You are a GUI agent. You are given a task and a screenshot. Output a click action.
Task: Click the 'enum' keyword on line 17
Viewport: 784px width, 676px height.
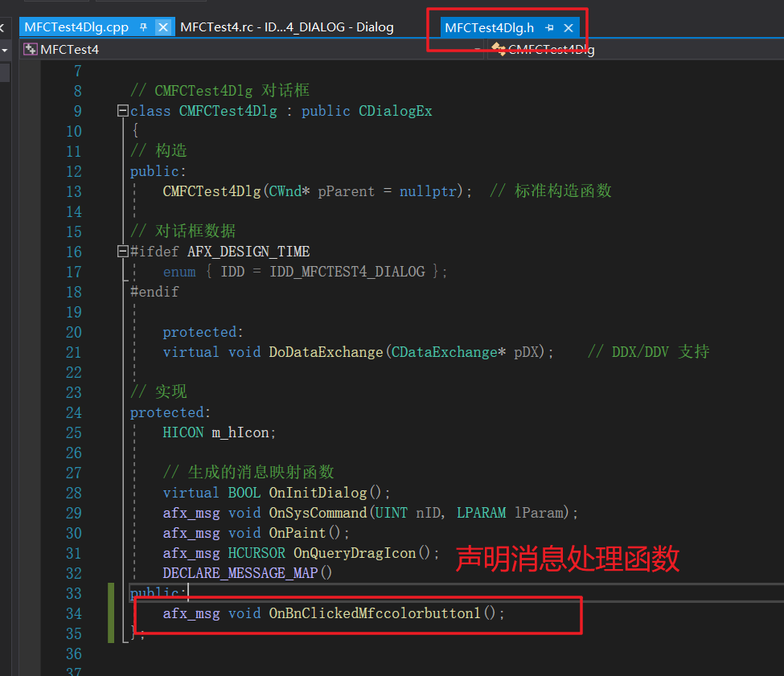click(x=179, y=272)
